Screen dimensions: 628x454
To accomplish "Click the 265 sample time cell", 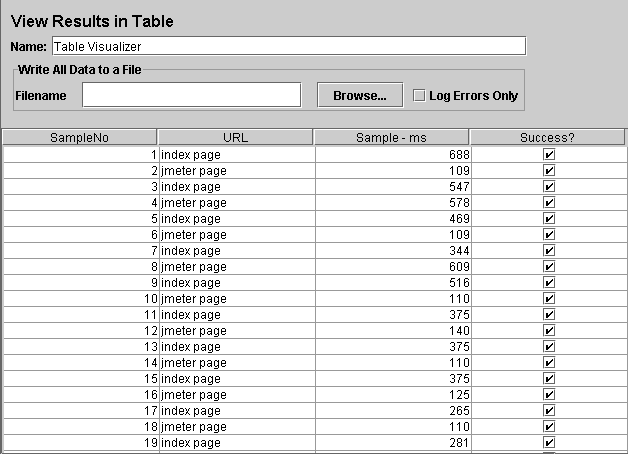I will pyautogui.click(x=393, y=411).
